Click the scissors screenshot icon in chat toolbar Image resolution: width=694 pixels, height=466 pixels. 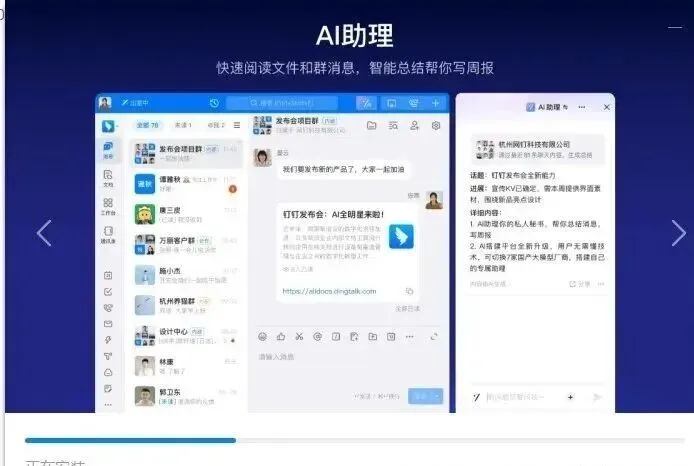pyautogui.click(x=299, y=337)
